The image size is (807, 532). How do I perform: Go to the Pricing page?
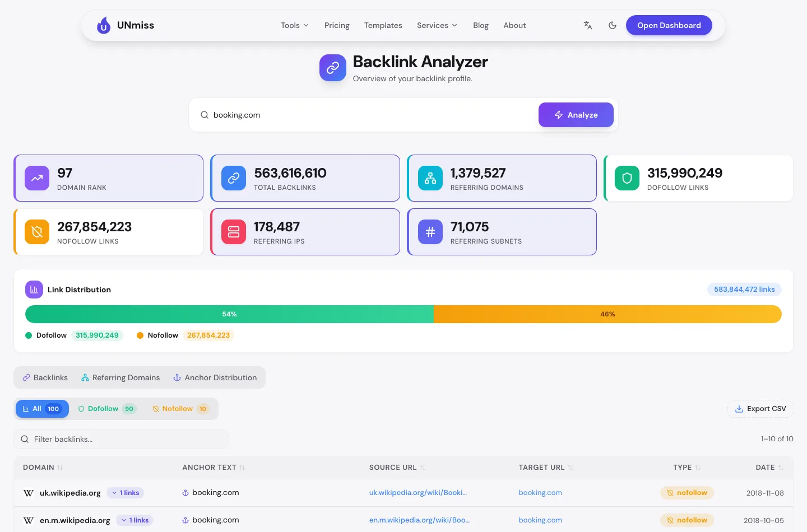(x=337, y=25)
